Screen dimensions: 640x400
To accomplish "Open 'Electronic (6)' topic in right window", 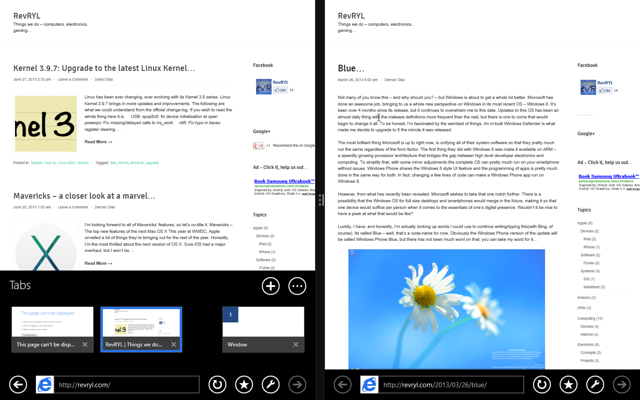I will click(588, 344).
